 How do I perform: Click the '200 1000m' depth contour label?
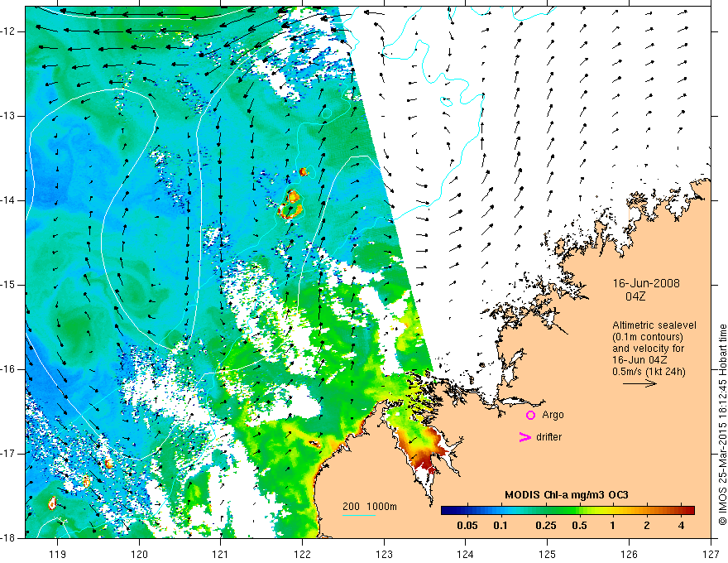coord(370,507)
